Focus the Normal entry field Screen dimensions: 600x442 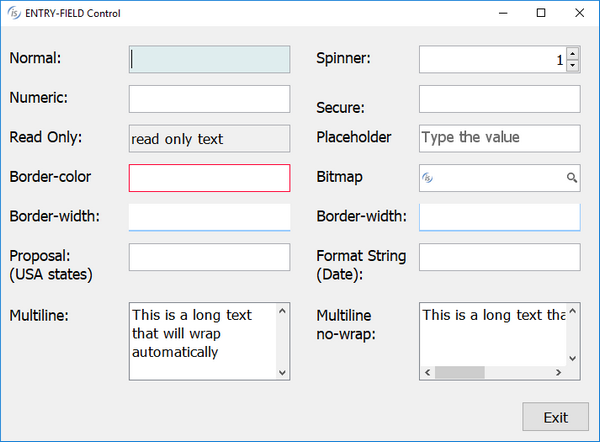[209, 59]
